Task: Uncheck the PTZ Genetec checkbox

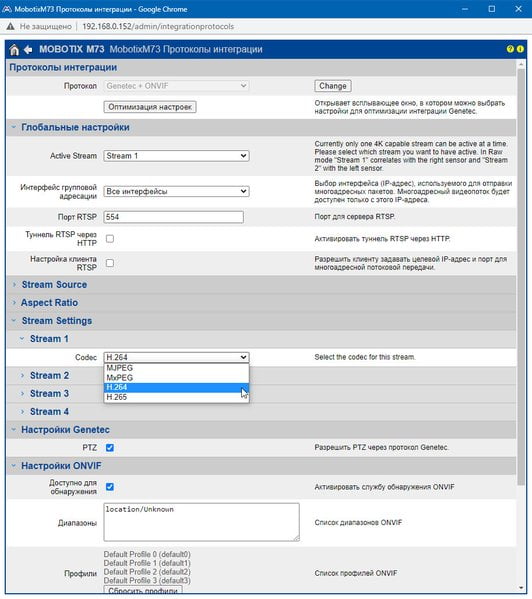Action: 110,448
